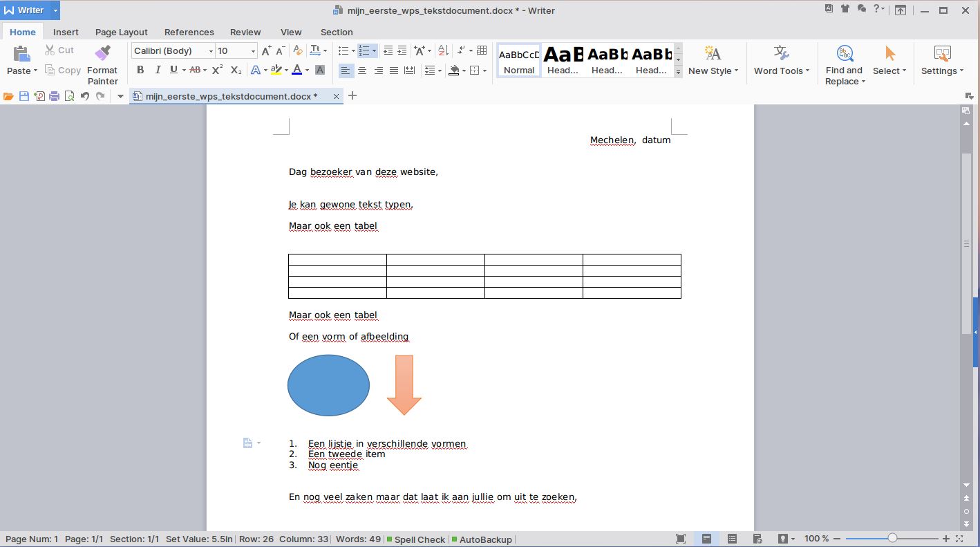Viewport: 980px width, 547px height.
Task: Open the font name dropdown Calibri (Body)
Action: 211,51
